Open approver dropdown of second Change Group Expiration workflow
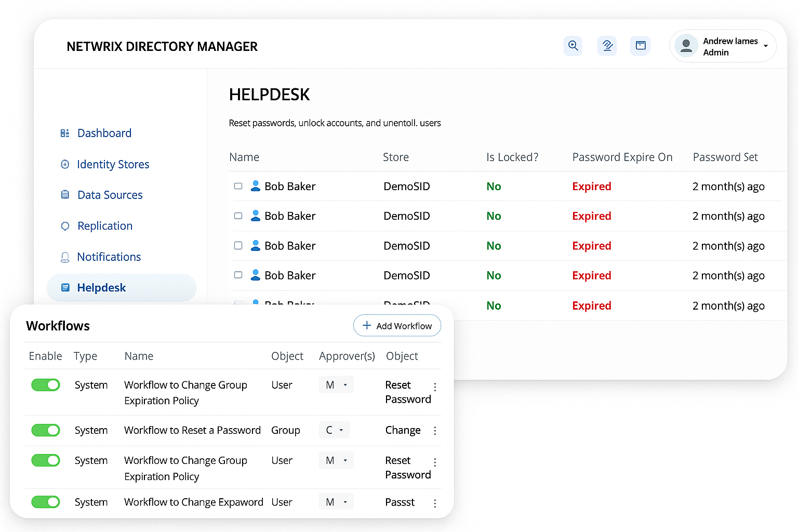This screenshot has height=532, width=798. tap(336, 460)
